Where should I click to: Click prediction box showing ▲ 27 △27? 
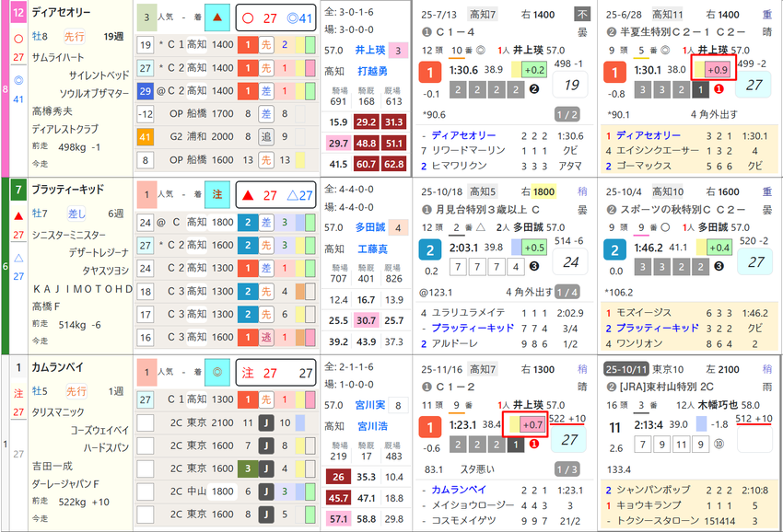276,195
